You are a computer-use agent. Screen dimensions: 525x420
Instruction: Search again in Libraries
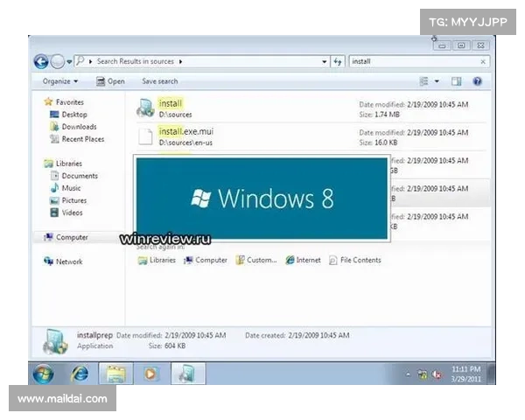pyautogui.click(x=157, y=260)
